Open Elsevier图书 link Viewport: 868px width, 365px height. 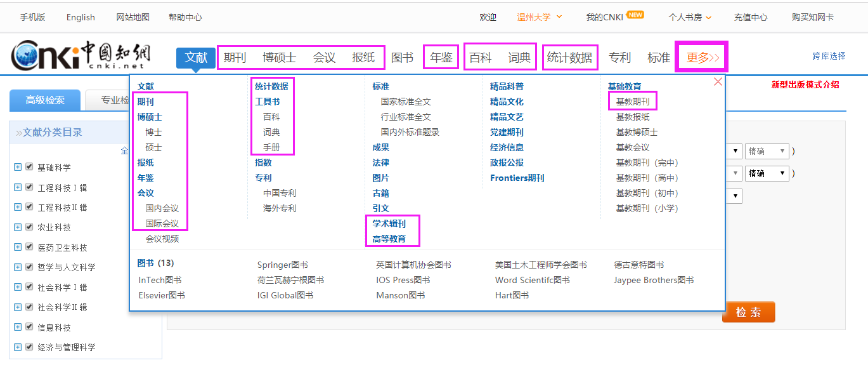tap(162, 295)
